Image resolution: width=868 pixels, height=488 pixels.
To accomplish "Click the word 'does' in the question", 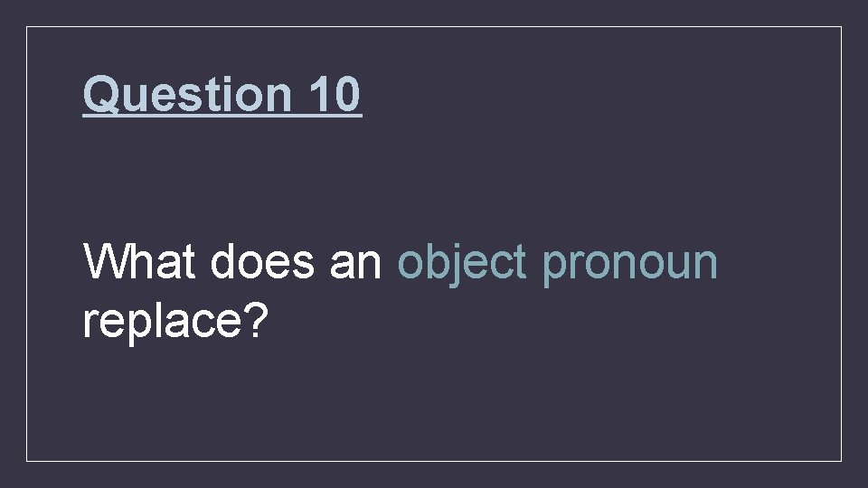I will coord(262,260).
